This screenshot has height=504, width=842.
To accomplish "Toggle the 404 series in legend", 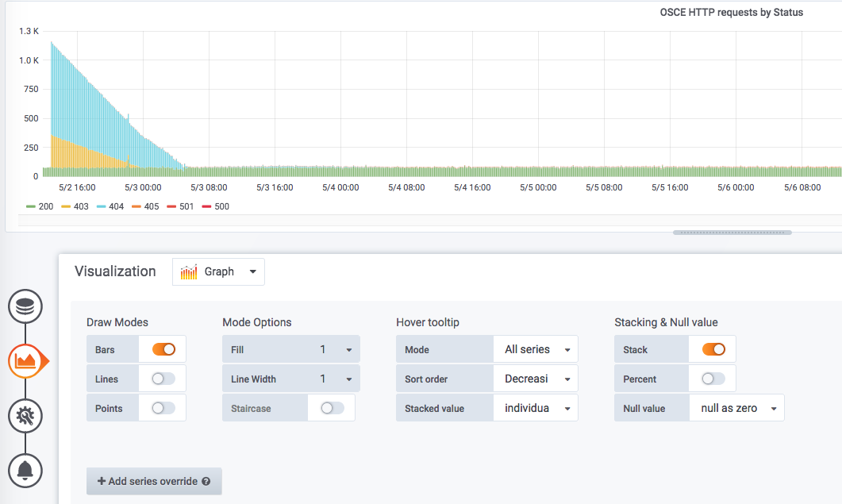I will pyautogui.click(x=110, y=206).
